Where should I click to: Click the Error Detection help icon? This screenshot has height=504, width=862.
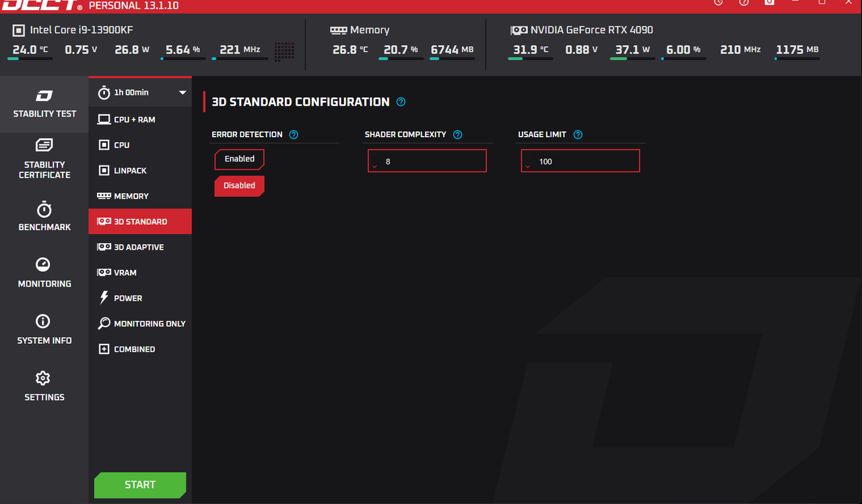tap(294, 135)
